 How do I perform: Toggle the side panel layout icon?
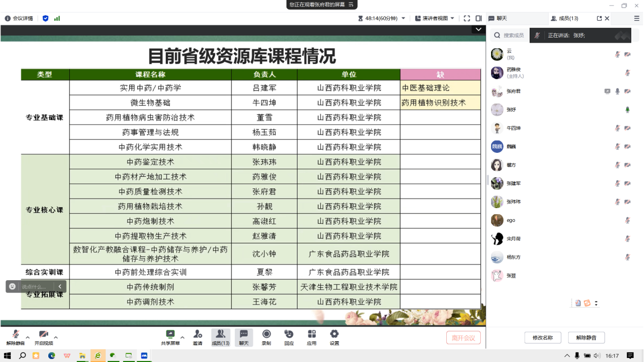tap(478, 18)
